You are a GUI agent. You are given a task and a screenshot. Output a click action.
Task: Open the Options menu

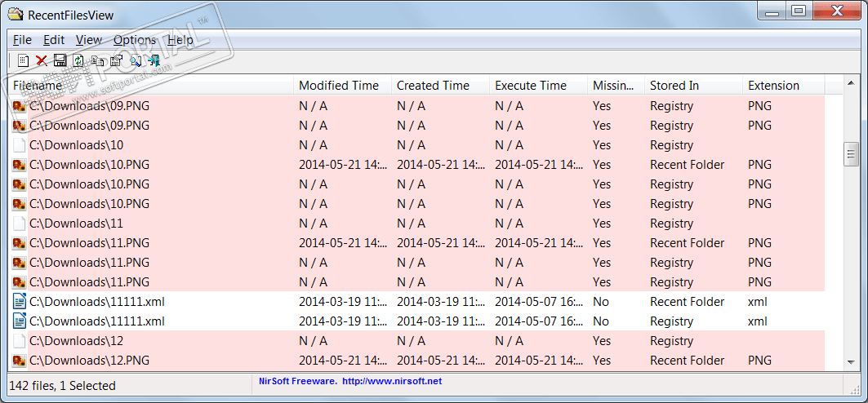134,40
